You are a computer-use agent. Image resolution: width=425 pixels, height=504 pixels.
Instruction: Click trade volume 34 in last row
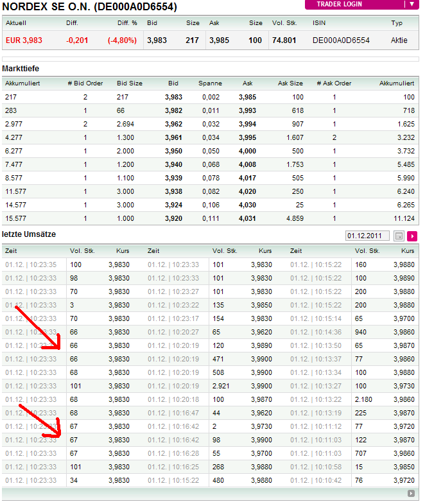(74, 480)
